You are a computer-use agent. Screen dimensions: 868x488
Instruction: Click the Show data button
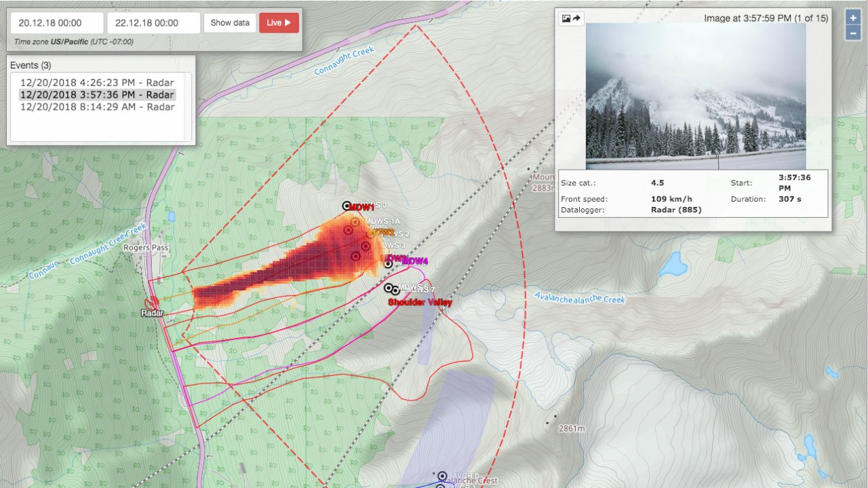(x=230, y=22)
